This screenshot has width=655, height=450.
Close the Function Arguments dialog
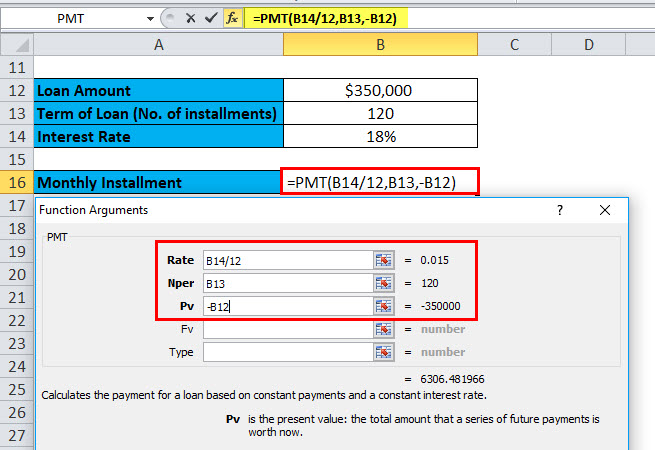[605, 210]
